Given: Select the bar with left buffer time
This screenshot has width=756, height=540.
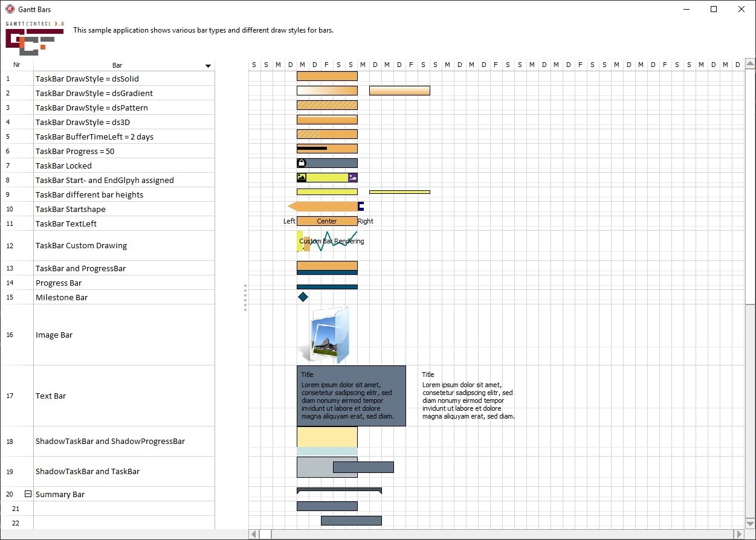Looking at the screenshot, I should pos(327,134).
